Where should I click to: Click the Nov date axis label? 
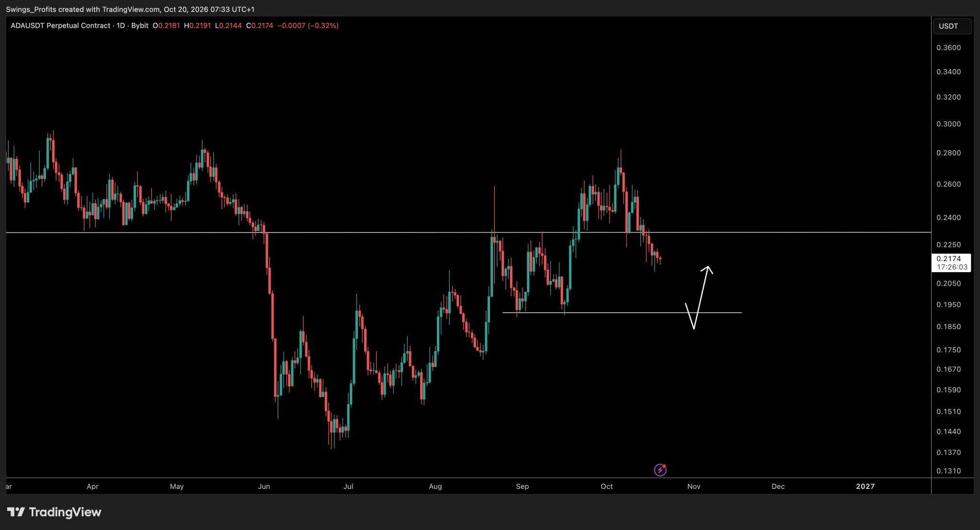694,486
